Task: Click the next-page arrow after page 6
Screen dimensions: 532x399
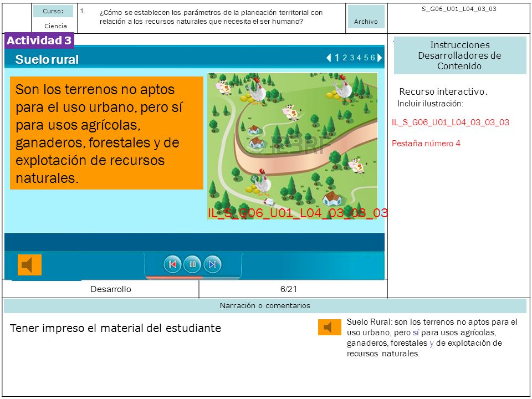Action: click(380, 58)
